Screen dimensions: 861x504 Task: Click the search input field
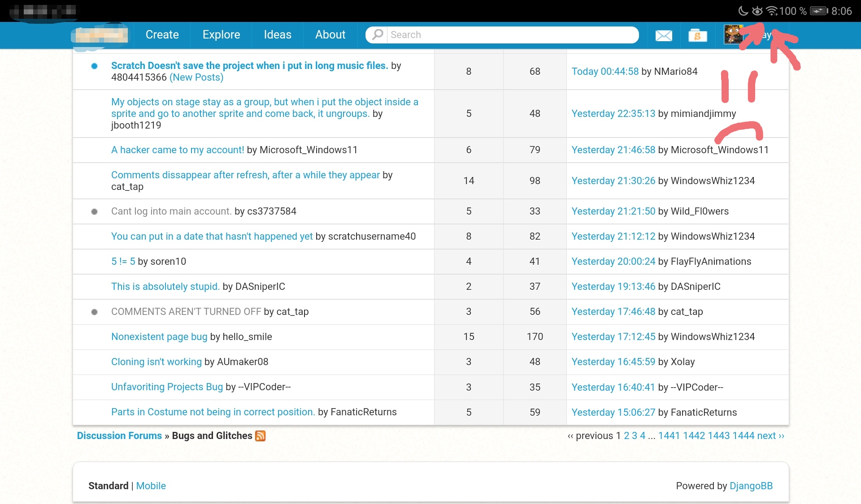493,34
